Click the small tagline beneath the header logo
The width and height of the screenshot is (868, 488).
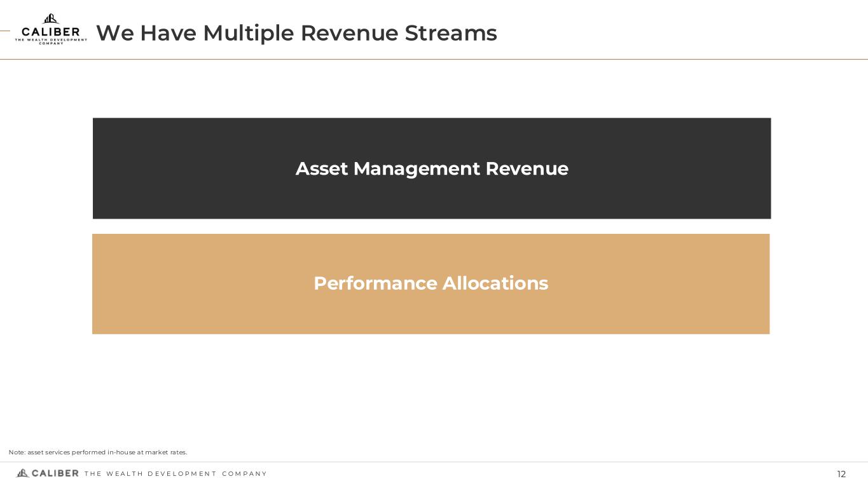click(51, 41)
